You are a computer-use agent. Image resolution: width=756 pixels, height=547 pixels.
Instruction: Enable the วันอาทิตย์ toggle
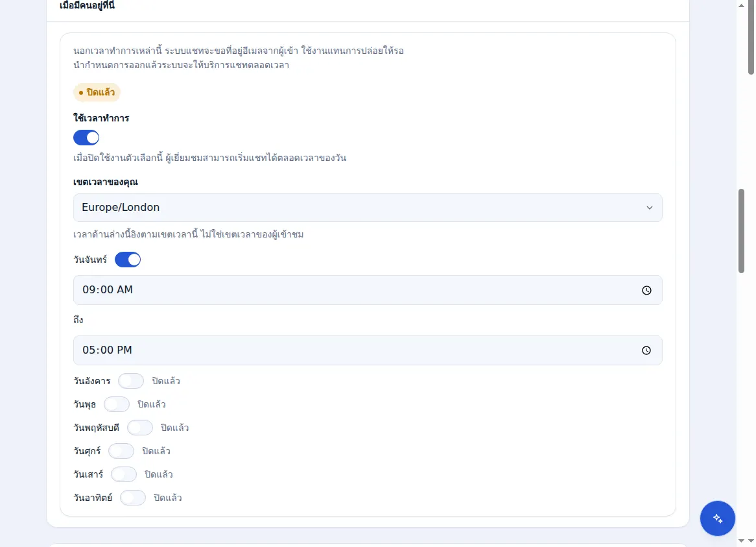tap(132, 498)
